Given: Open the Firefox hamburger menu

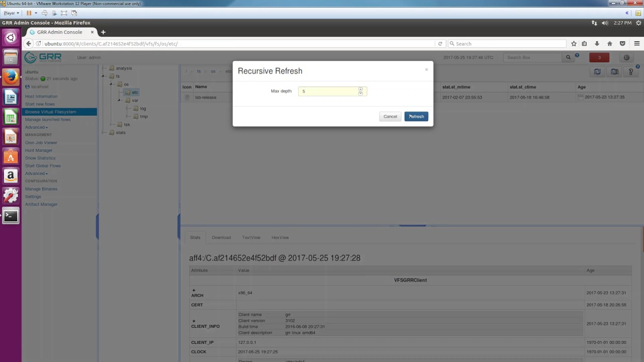Looking at the screenshot, I should click(x=637, y=44).
